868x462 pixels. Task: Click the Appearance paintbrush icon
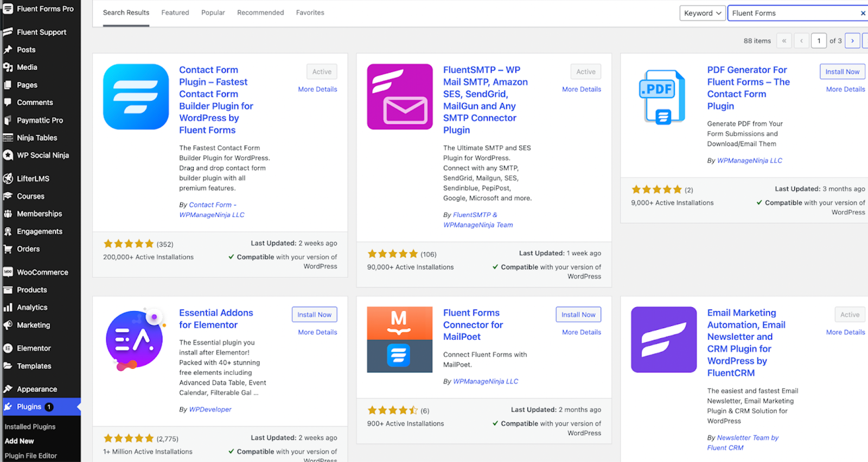[8, 389]
